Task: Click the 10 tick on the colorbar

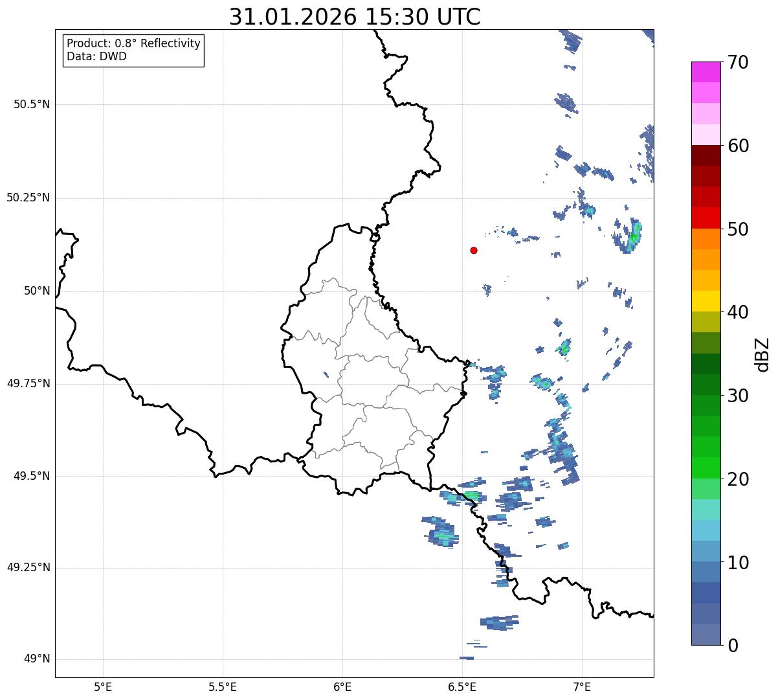Action: pos(738,562)
